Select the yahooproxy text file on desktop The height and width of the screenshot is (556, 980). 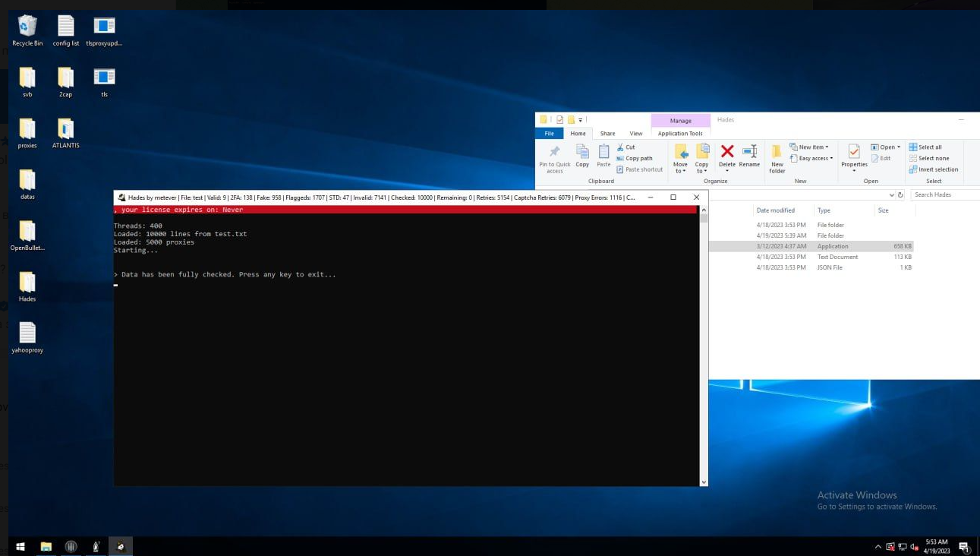27,337
